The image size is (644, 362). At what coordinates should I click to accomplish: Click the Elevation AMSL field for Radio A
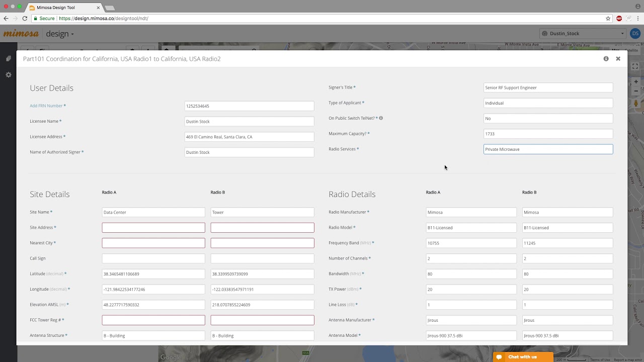coord(153,305)
